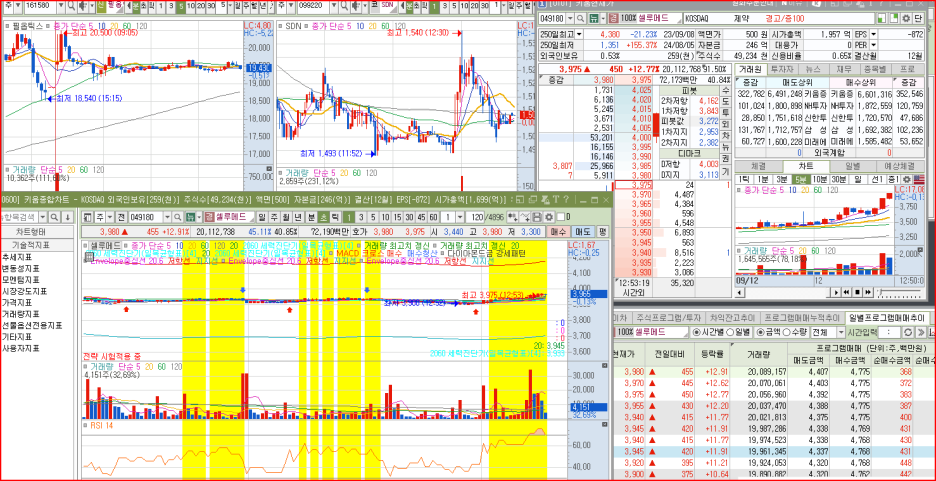
Task: Click the speaker icon in the SDN chart toolbar
Action: point(355,5)
